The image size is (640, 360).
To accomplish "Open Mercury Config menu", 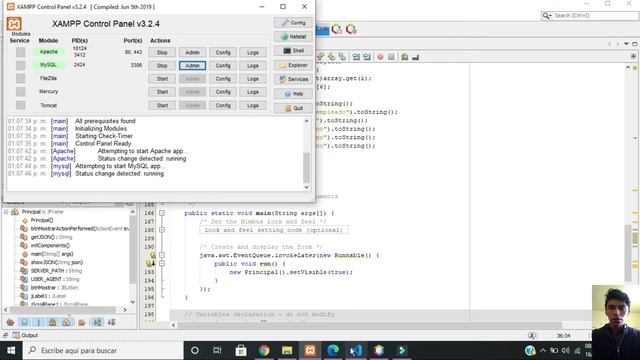I will coord(223,92).
